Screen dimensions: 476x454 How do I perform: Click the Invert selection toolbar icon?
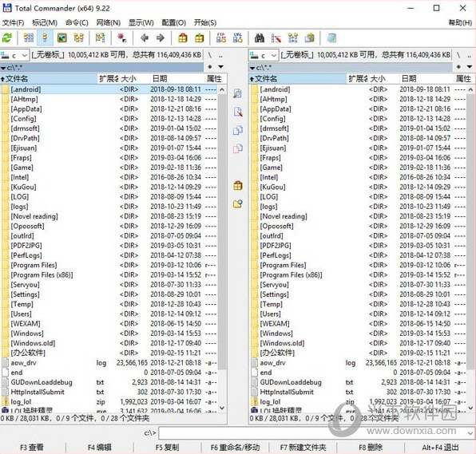click(x=100, y=38)
